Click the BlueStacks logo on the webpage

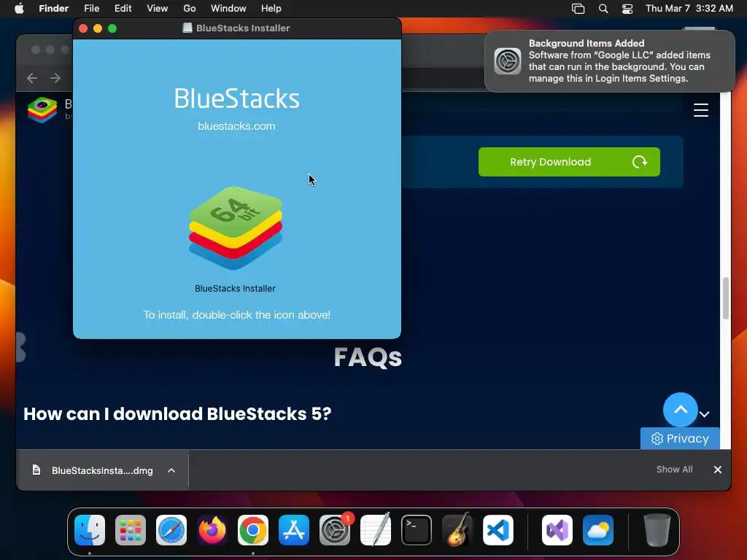click(x=42, y=110)
